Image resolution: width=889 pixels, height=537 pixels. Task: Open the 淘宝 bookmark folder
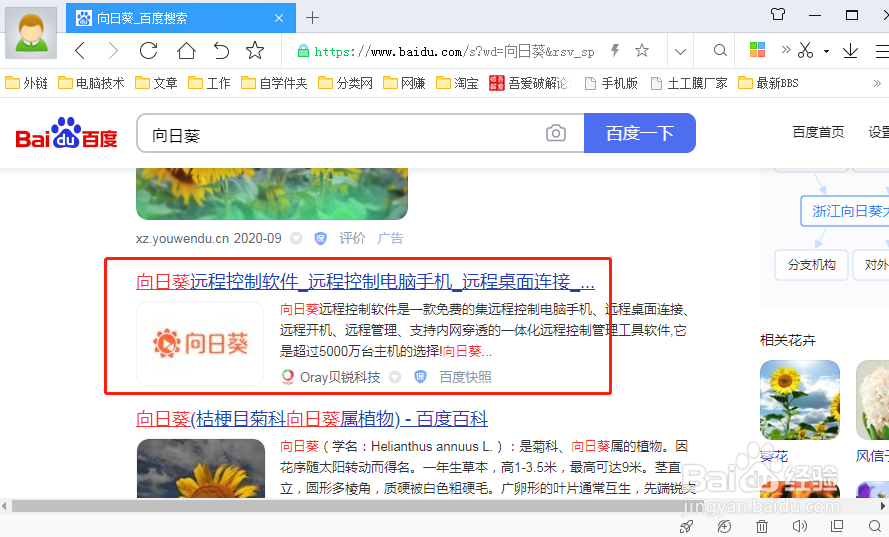coord(457,83)
